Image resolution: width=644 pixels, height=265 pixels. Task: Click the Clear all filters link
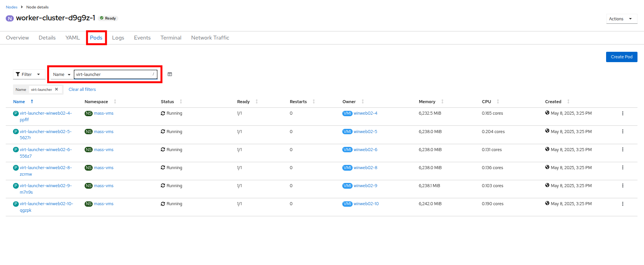82,89
